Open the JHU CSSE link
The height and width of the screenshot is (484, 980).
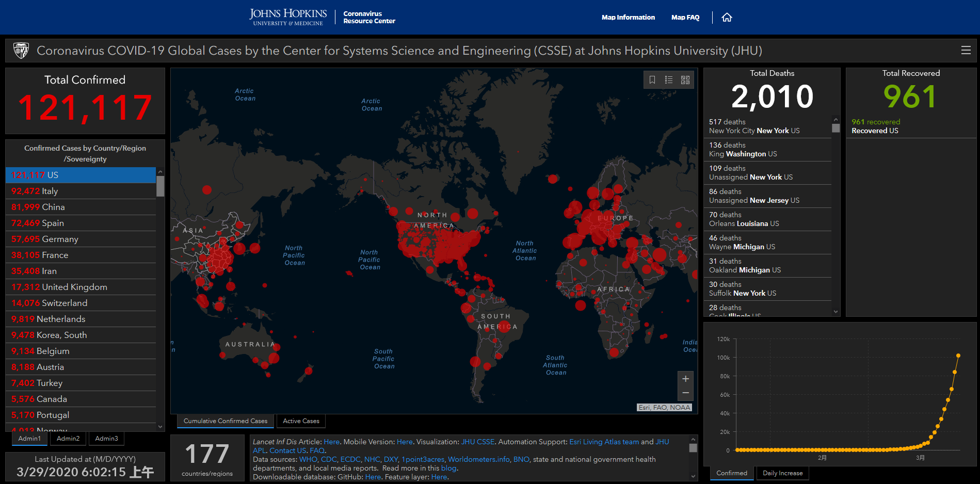pos(478,442)
